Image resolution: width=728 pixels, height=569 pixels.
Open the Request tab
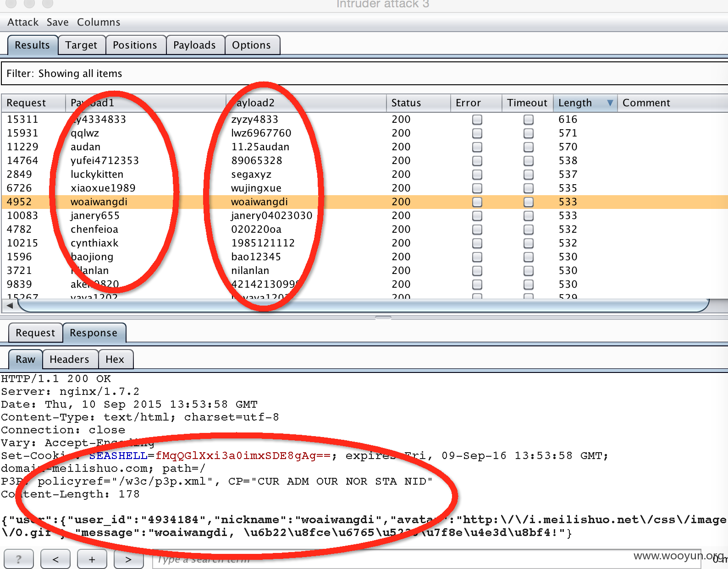[35, 333]
